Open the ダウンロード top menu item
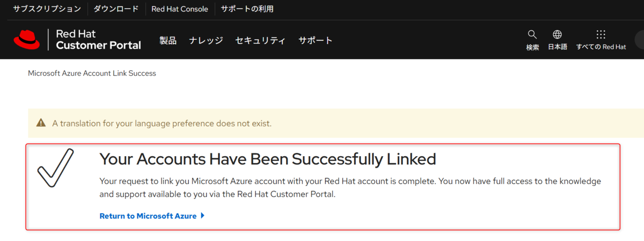 (116, 9)
